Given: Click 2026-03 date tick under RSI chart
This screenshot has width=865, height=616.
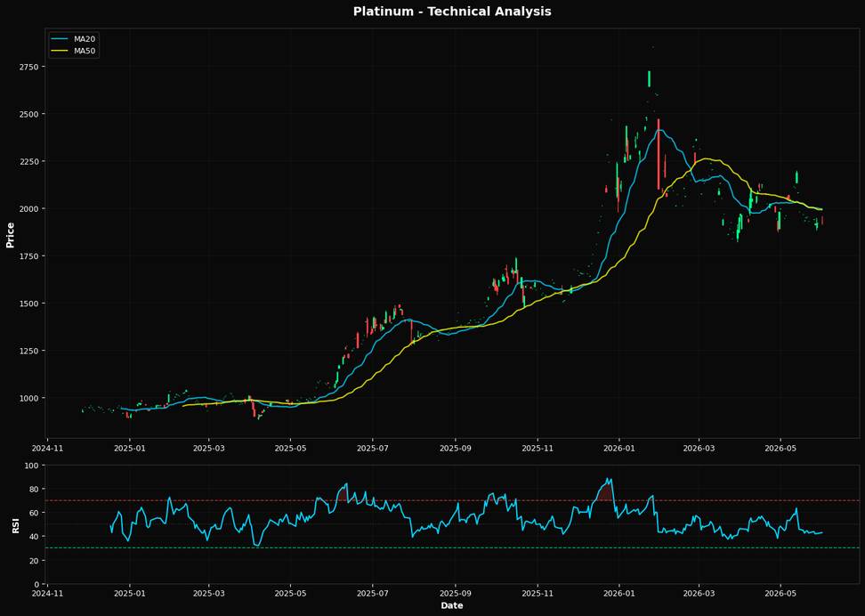Looking at the screenshot, I should point(699,594).
